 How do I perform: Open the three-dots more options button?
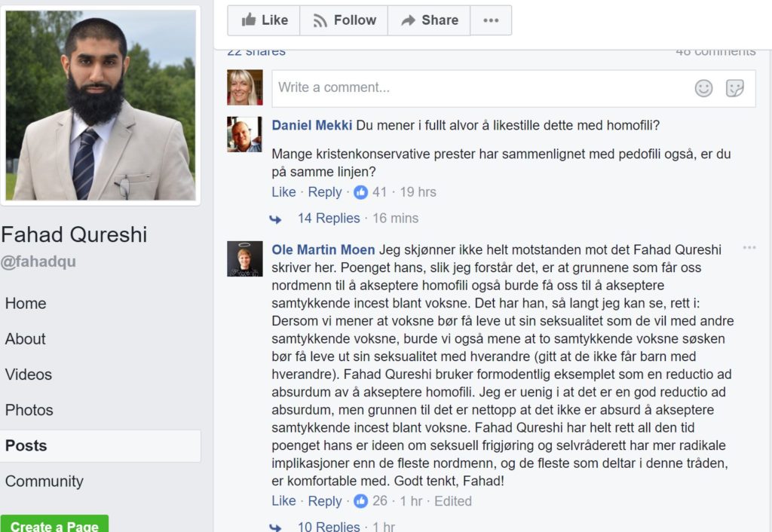click(491, 20)
